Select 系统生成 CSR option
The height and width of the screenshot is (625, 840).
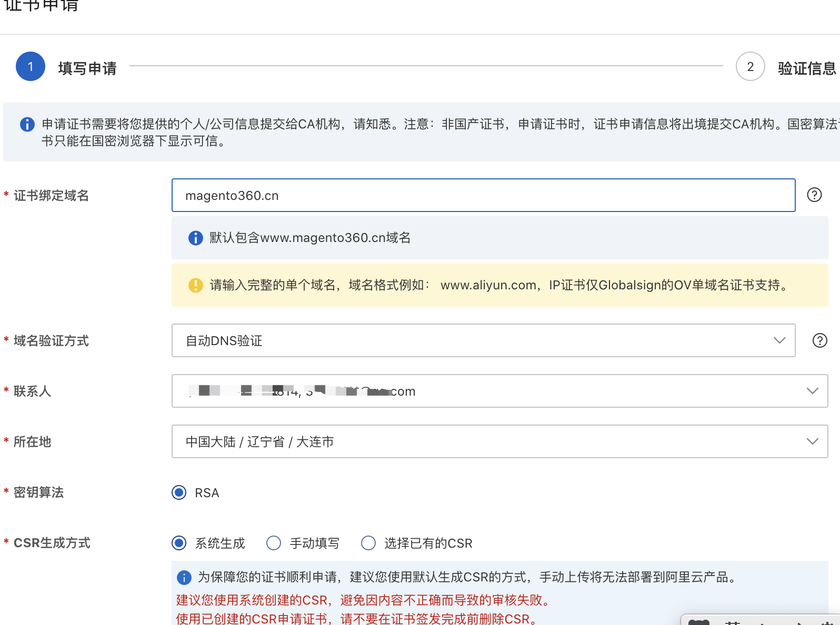pos(179,543)
